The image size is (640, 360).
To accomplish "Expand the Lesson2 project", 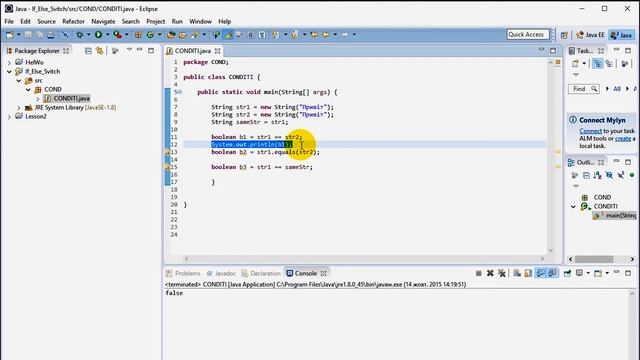I will coord(9,117).
